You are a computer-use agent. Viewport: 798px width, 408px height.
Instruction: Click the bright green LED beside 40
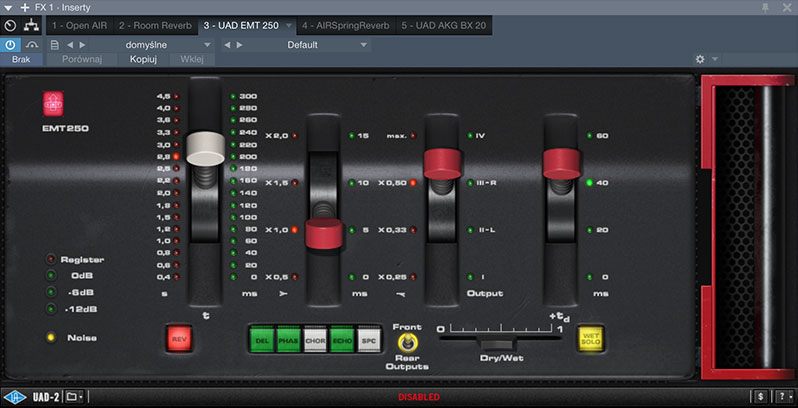[590, 183]
